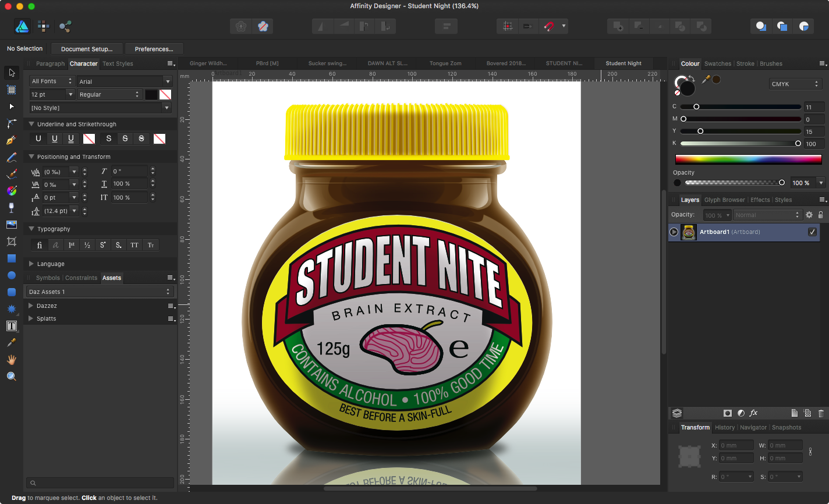Open the Stroke tab
Image resolution: width=829 pixels, height=504 pixels.
(x=745, y=63)
